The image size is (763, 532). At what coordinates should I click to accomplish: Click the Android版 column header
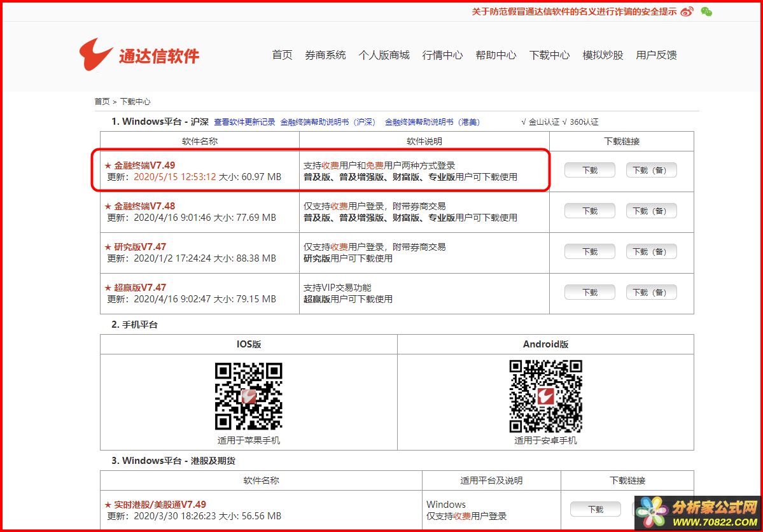pos(545,344)
